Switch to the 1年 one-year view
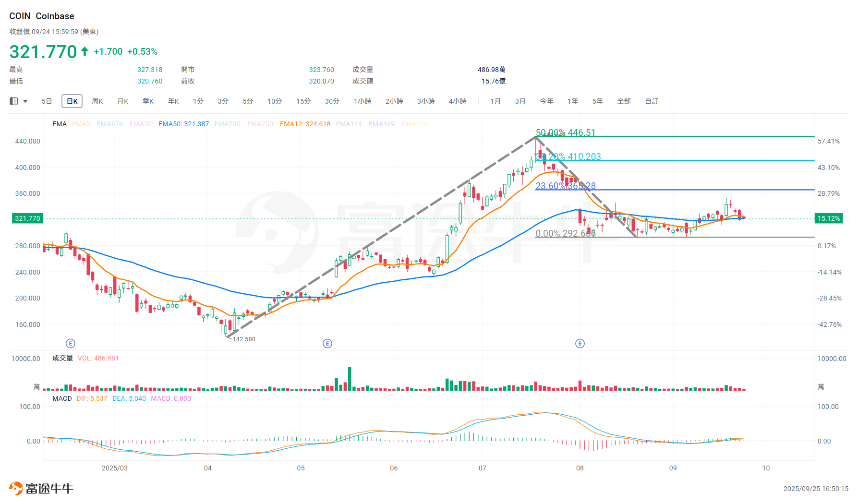 pyautogui.click(x=572, y=101)
